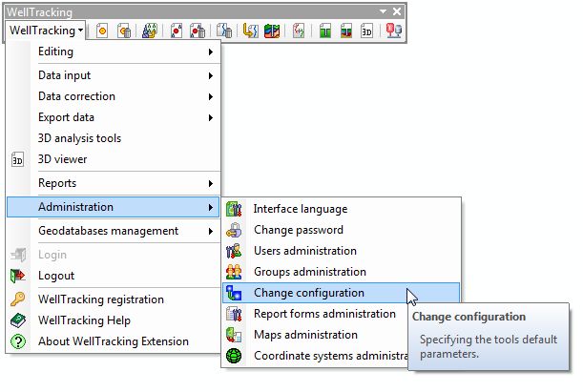
Task: Expand the Data correction submenu arrow
Action: point(211,97)
